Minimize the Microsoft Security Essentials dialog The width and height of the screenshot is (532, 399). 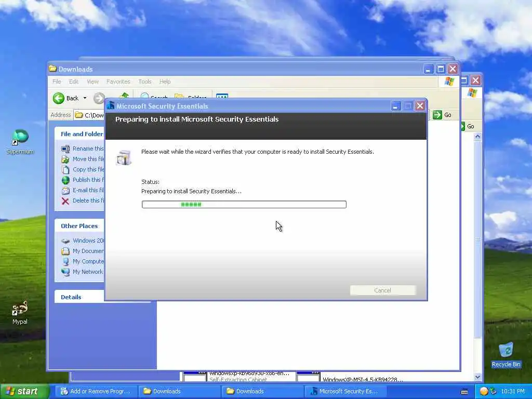pos(395,106)
